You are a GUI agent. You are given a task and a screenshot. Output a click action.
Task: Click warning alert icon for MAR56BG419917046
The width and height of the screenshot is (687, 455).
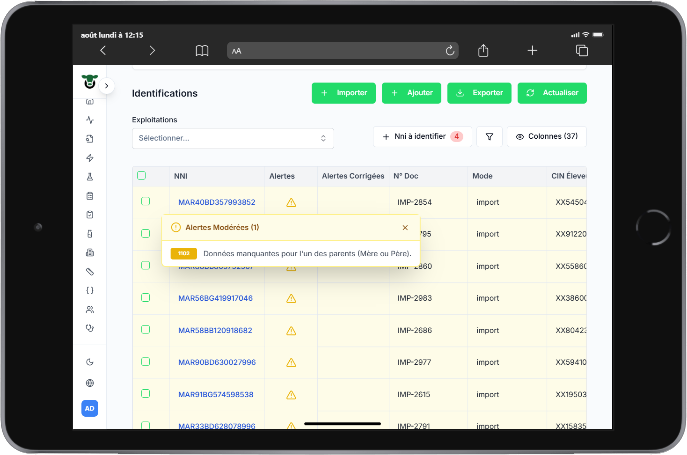tap(291, 299)
